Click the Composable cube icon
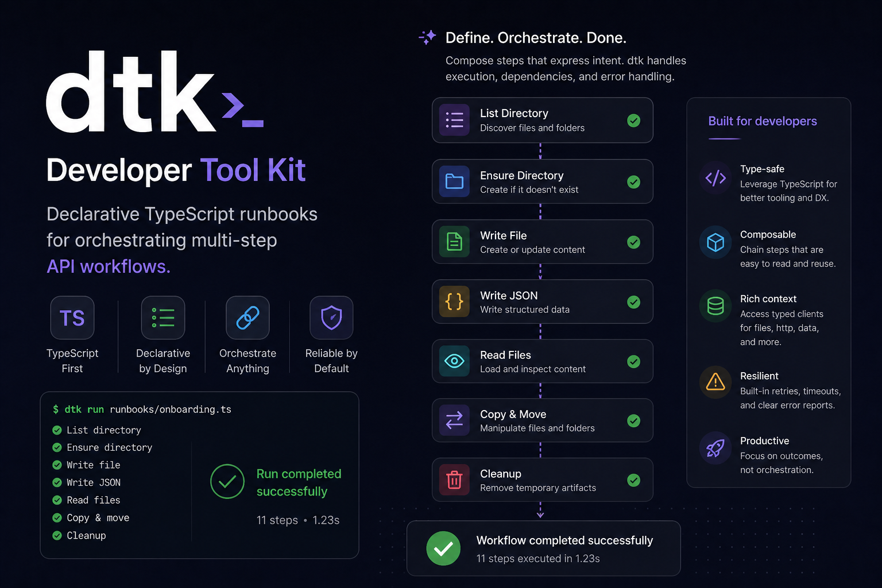This screenshot has width=882, height=588. (715, 242)
